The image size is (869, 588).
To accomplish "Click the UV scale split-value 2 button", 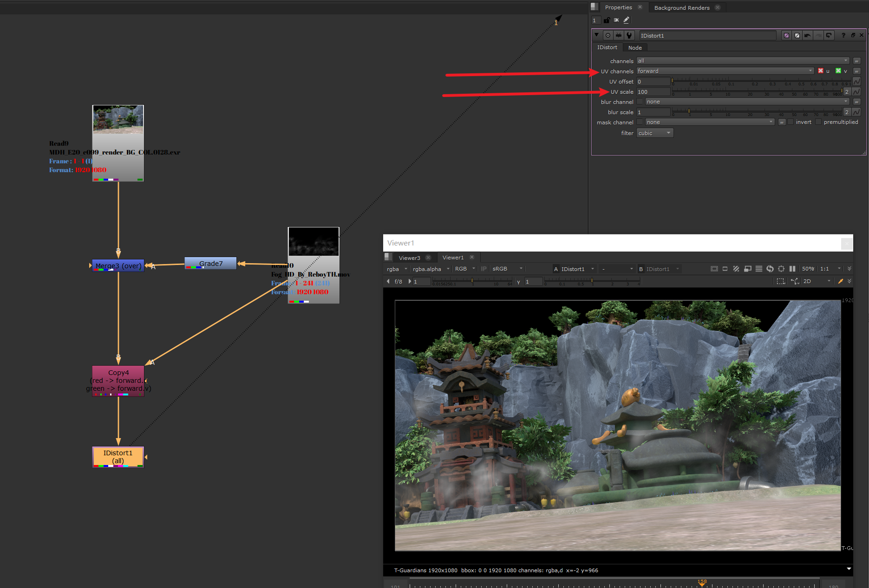I will click(847, 92).
